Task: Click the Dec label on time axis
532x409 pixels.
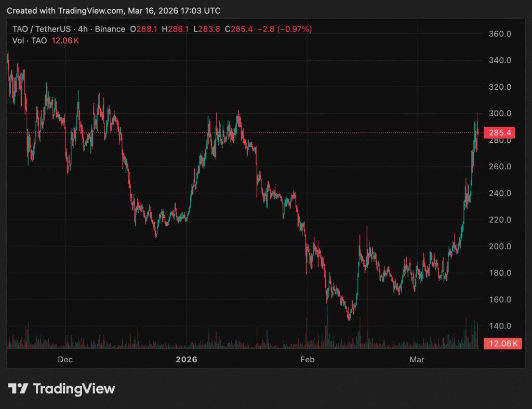Action: (65, 360)
